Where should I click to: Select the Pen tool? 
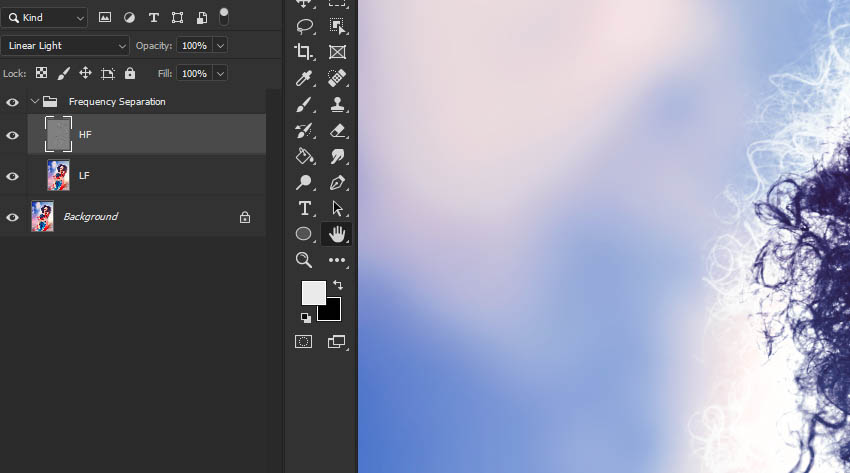(x=337, y=182)
